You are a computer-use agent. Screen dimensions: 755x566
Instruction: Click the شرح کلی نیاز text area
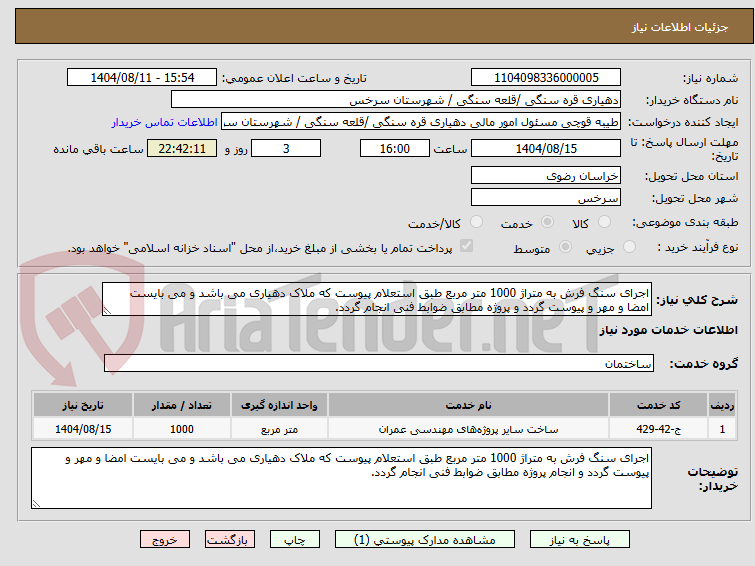pyautogui.click(x=377, y=300)
